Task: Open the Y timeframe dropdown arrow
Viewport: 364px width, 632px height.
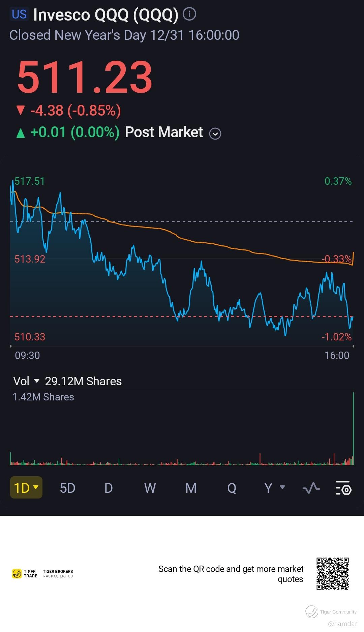Action: (282, 487)
